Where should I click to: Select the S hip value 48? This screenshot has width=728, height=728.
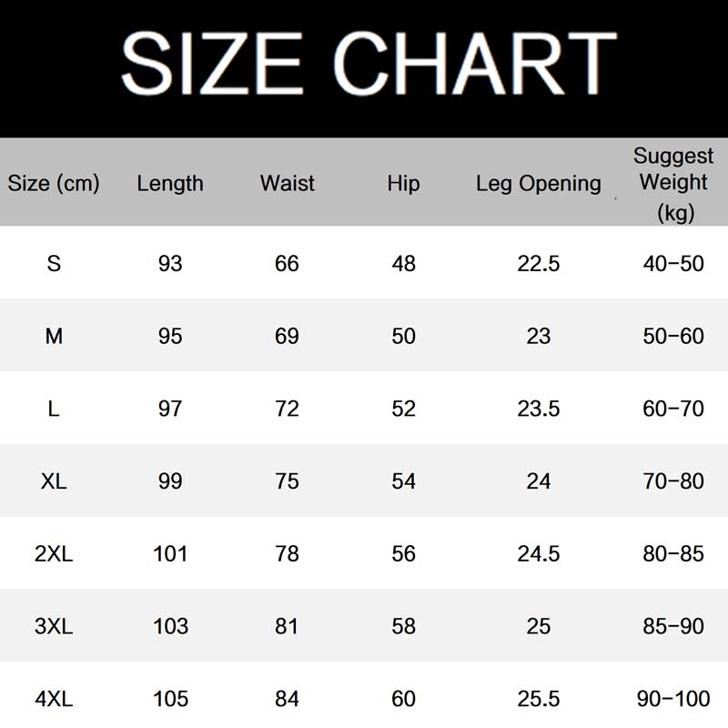click(403, 264)
